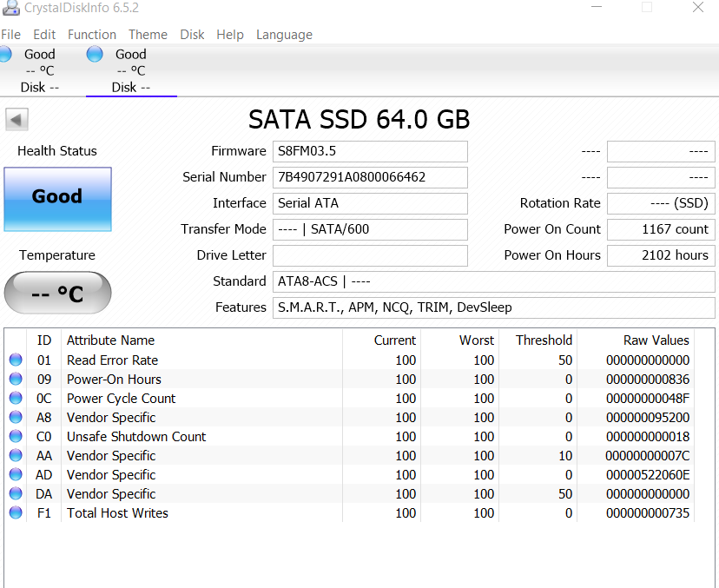Viewport: 719px width, 588px height.
Task: Click raw value 000000000836
Action: [648, 380]
